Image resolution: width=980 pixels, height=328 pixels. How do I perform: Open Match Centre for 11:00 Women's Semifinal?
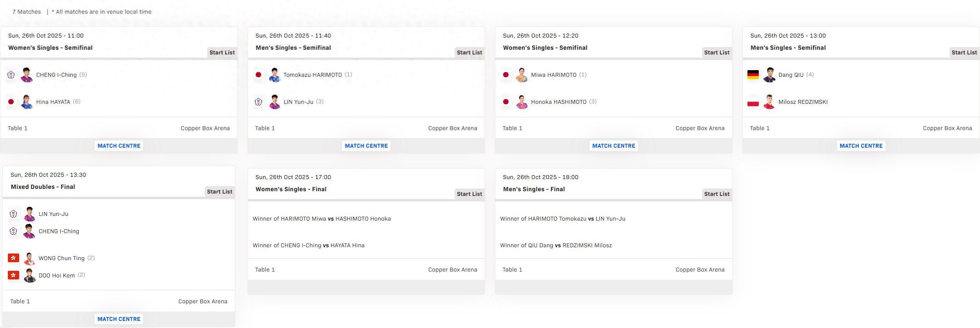click(119, 146)
